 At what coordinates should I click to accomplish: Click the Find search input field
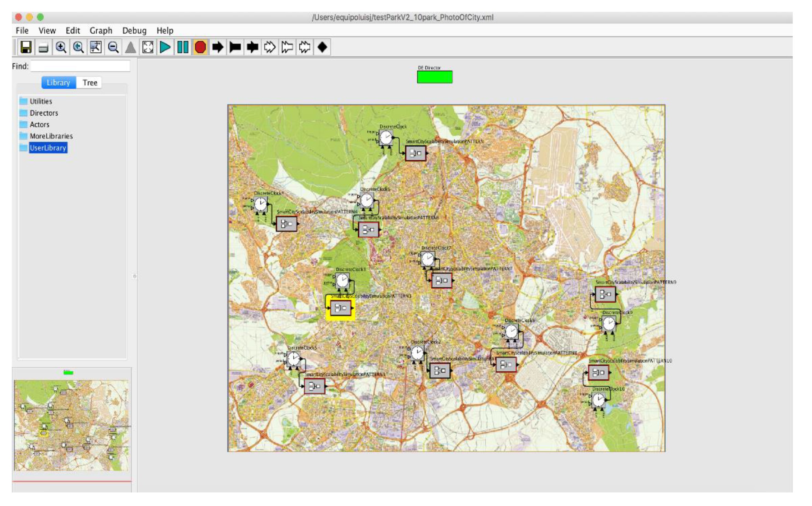[x=80, y=66]
